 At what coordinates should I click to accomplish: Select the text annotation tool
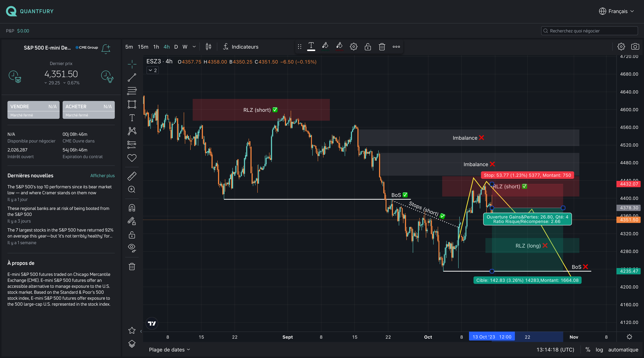pyautogui.click(x=132, y=118)
